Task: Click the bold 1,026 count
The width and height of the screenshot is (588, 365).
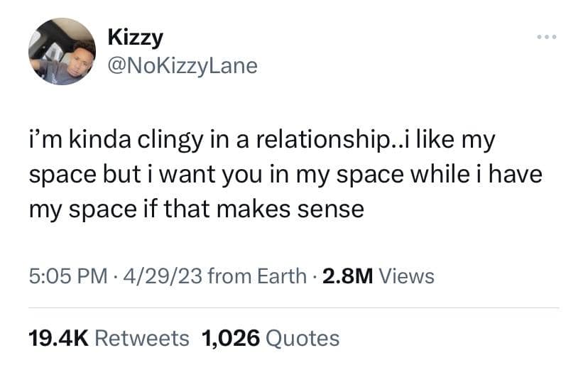Action: pos(231,338)
